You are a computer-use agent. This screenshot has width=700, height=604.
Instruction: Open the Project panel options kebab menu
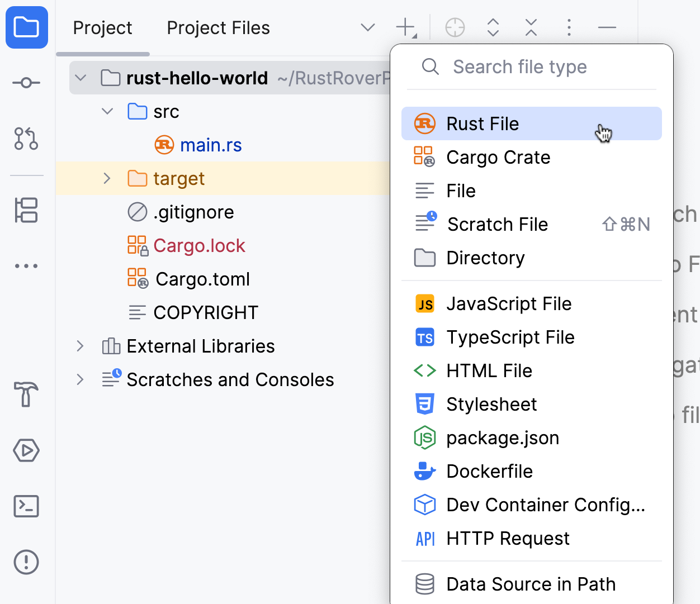pos(569,27)
